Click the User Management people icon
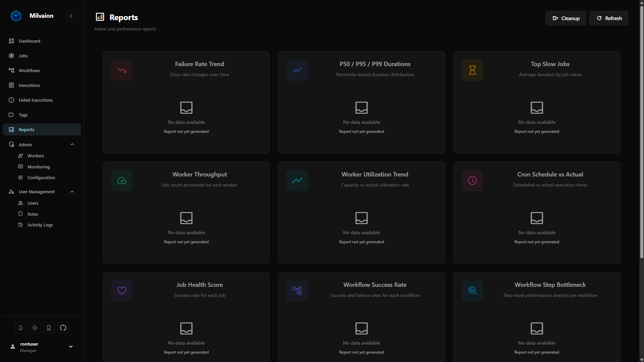Viewport: 644px width, 362px height. pyautogui.click(x=11, y=192)
